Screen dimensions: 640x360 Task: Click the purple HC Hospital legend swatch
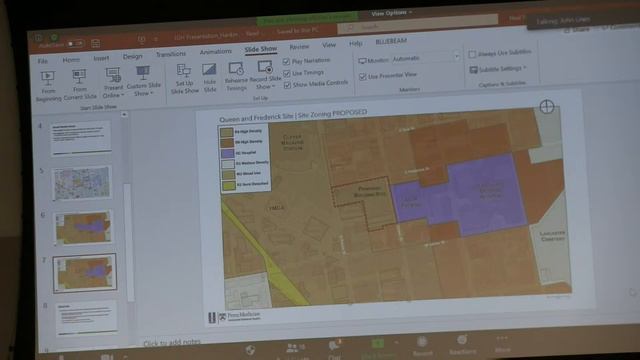pos(227,153)
